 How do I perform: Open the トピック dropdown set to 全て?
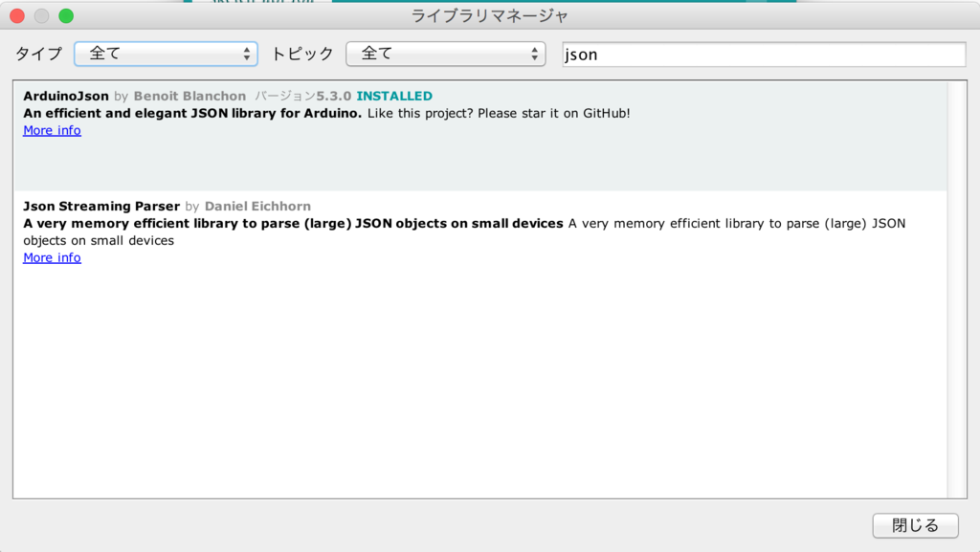click(446, 54)
